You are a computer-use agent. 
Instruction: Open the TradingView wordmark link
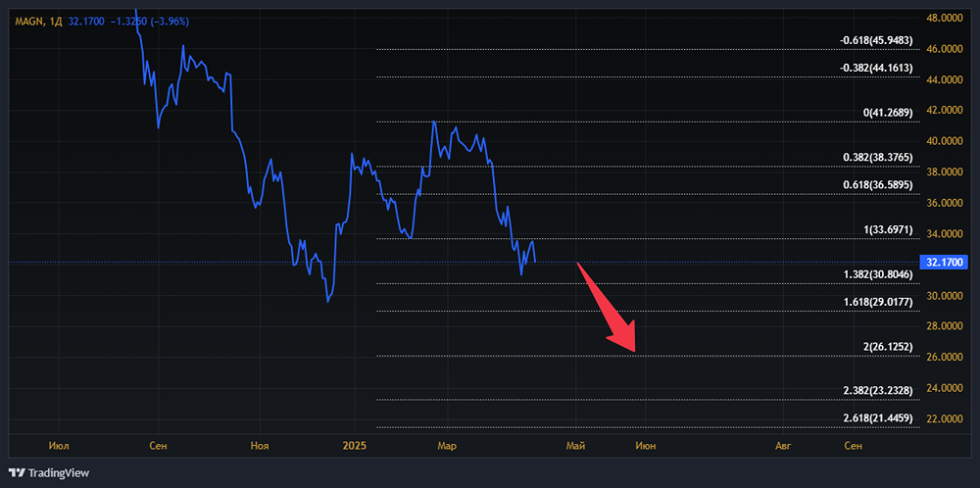click(x=58, y=472)
